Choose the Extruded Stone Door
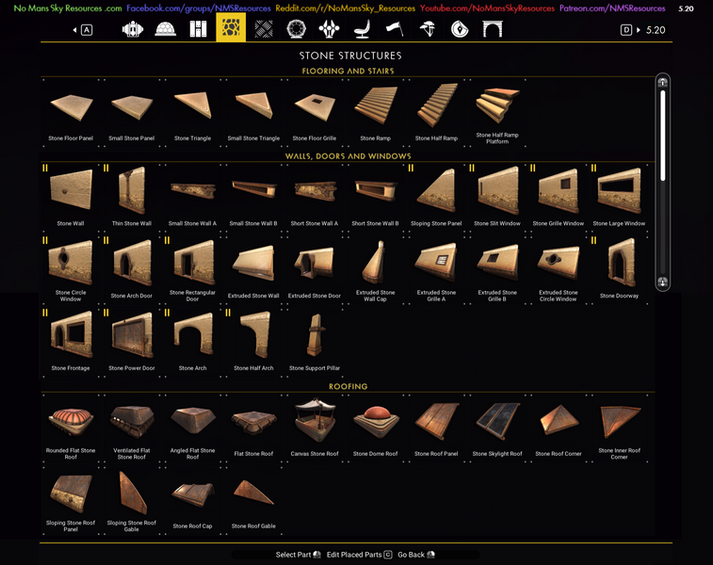Viewport: 713px width, 565px height. [x=315, y=269]
